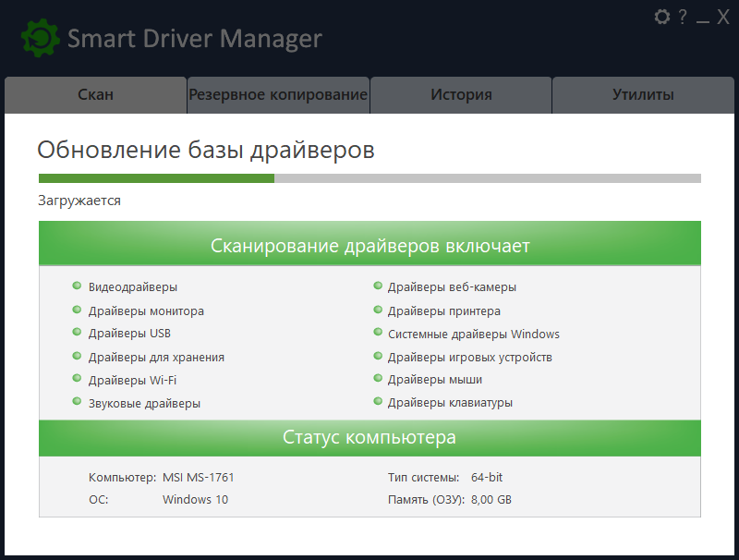Image resolution: width=739 pixels, height=560 pixels.
Task: Select the Драйверы USB list entry
Action: (129, 333)
